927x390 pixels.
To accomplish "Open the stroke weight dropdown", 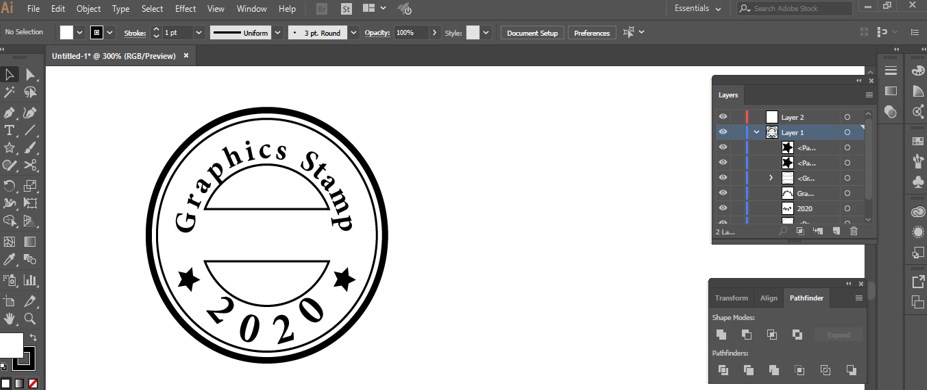I will point(199,33).
